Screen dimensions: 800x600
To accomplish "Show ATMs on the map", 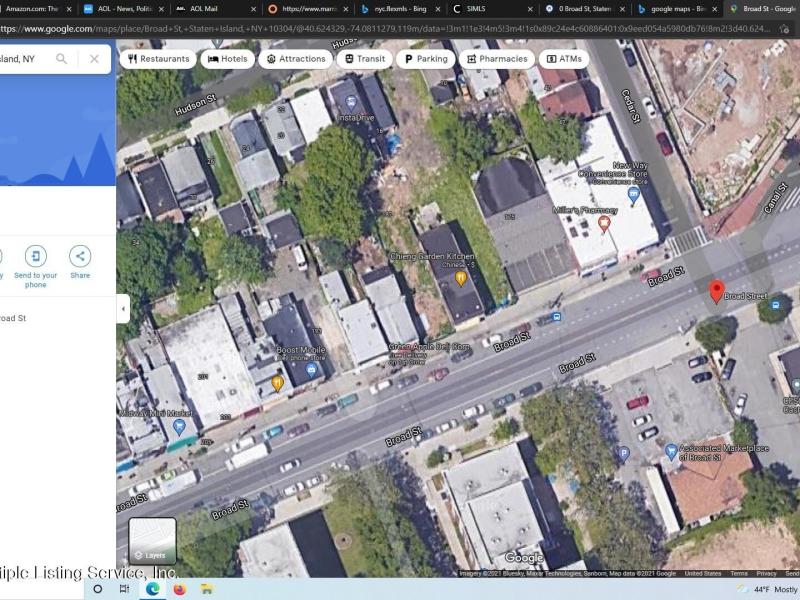I will pos(564,59).
